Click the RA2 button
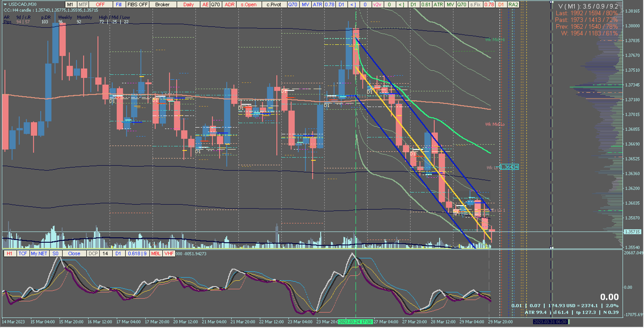This screenshot has width=644, height=328. click(513, 4)
